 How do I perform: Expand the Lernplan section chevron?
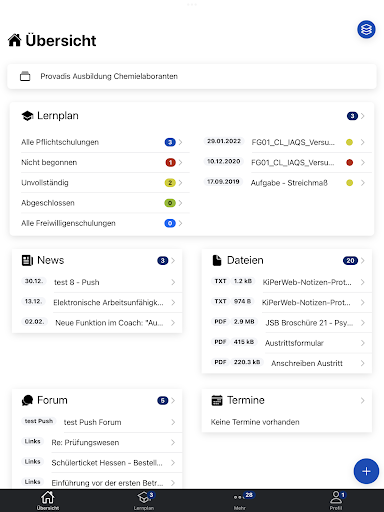[x=363, y=116]
